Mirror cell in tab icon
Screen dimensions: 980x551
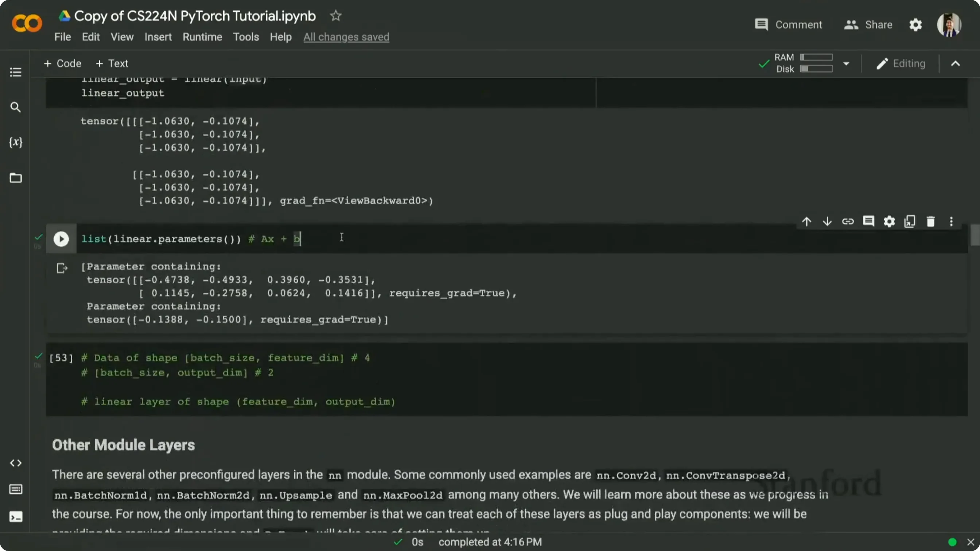click(x=910, y=221)
